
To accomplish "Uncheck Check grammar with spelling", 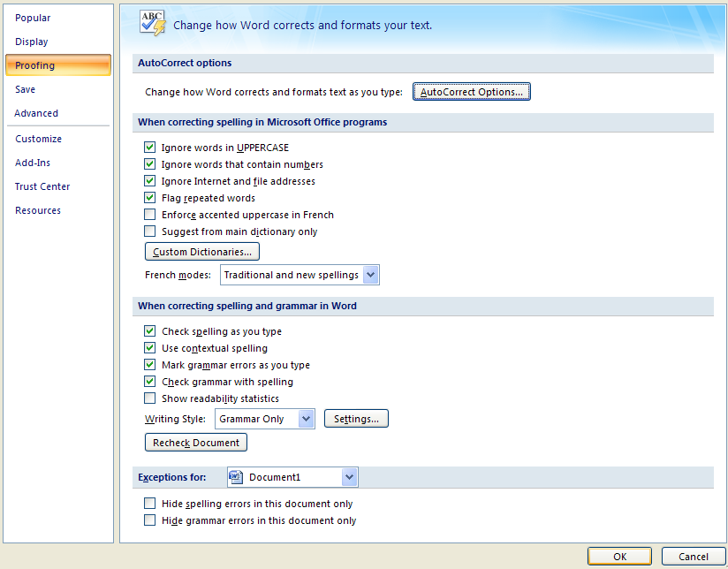I will pos(149,382).
